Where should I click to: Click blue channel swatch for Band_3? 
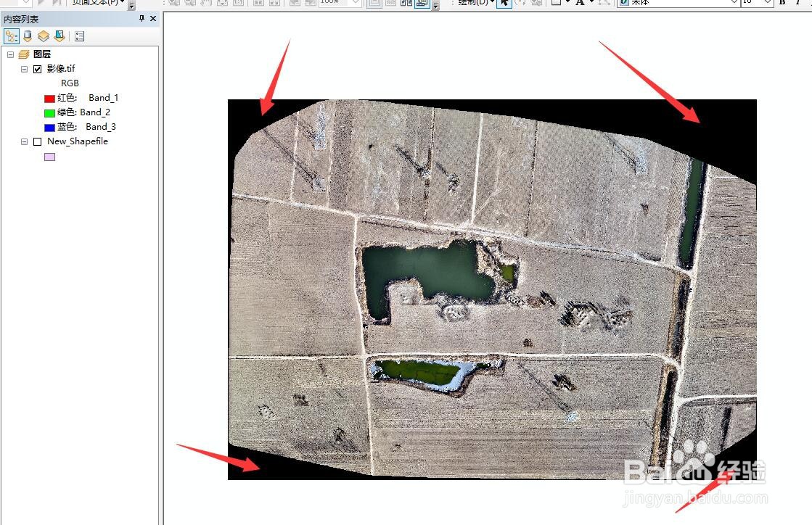pos(50,127)
